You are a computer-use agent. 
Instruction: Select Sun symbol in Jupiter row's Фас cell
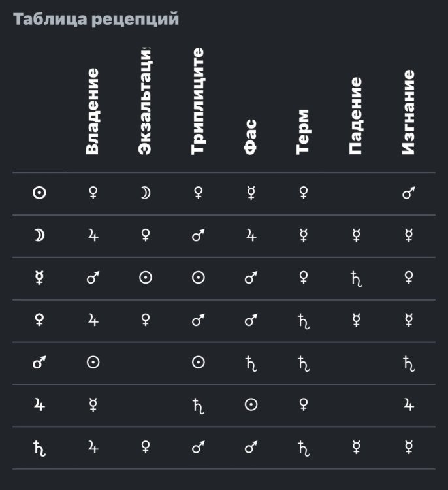click(x=251, y=405)
